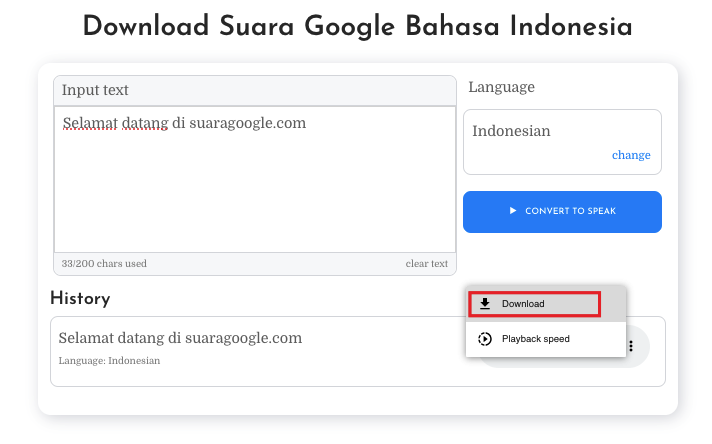Open the Playback speed menu option
Viewport: 712px width, 444px height.
(545, 339)
